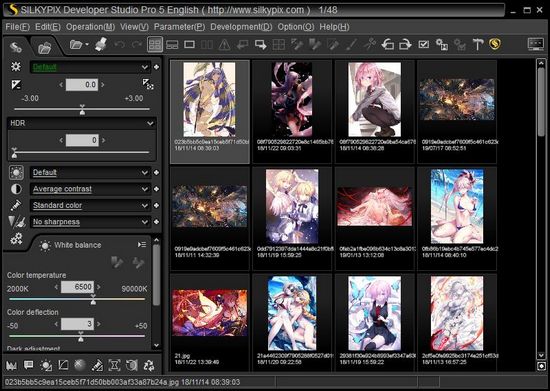Open the White balance panel menu icon
Screen dimensions: 550x391
(142, 244)
